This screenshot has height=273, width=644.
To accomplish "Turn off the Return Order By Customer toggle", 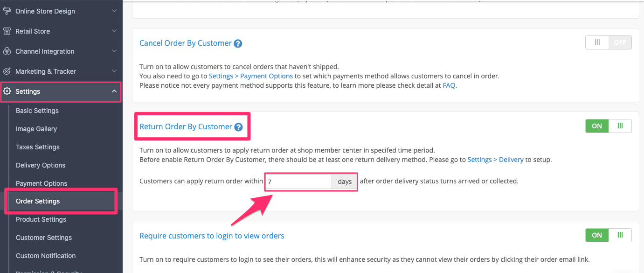I will point(609,126).
